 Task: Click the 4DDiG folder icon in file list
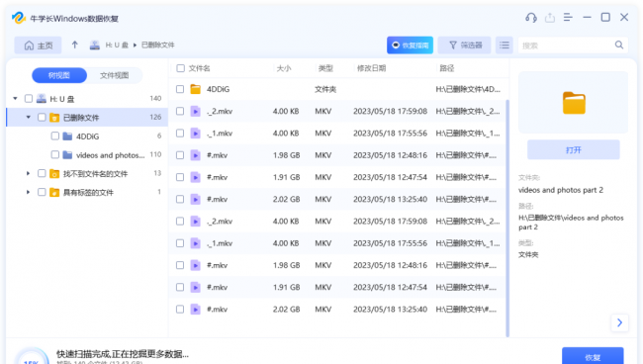(x=196, y=89)
